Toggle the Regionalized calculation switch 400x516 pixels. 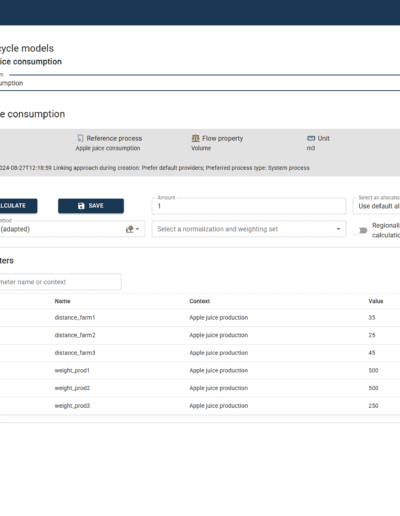click(360, 230)
